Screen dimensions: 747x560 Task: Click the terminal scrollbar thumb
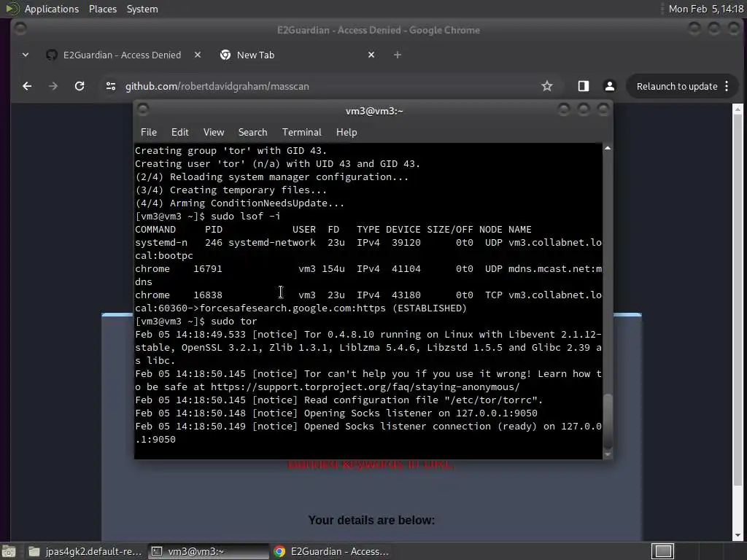point(608,421)
